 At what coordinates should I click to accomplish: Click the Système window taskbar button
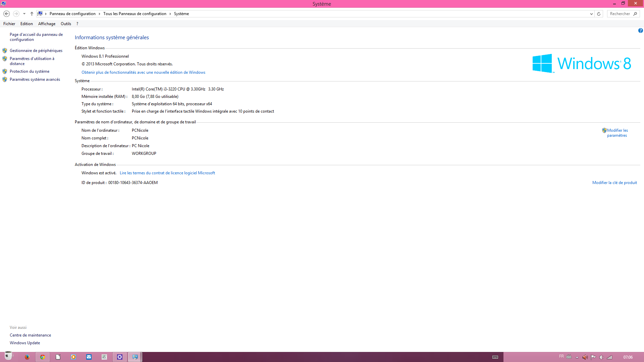click(x=135, y=357)
